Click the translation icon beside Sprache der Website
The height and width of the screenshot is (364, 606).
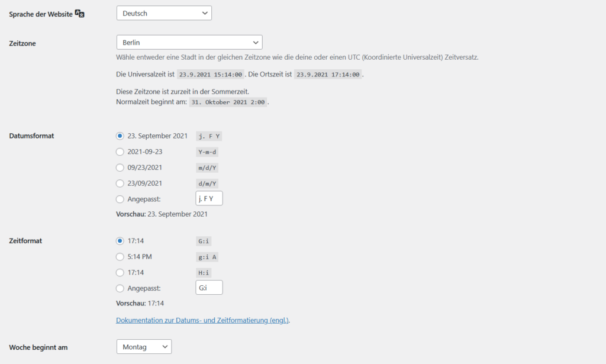80,14
